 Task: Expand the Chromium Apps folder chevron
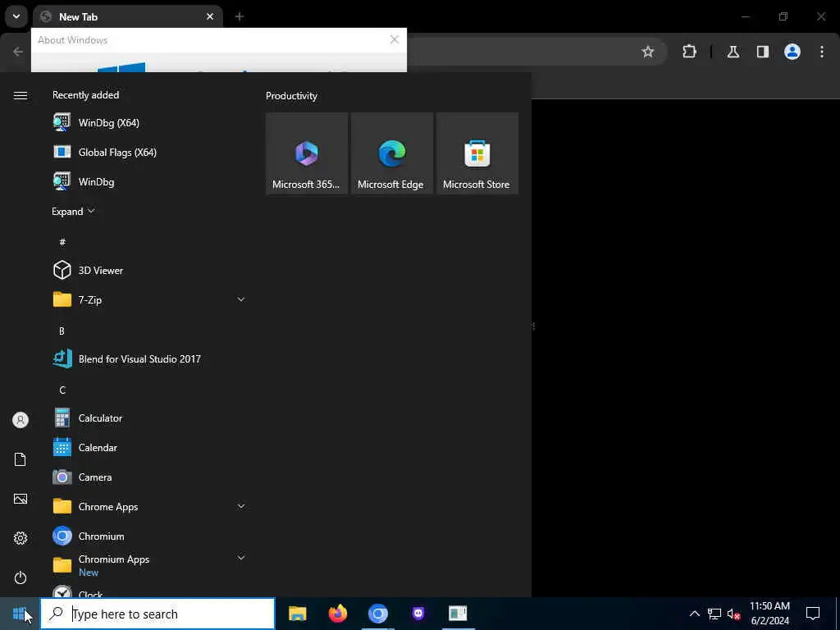(x=241, y=558)
